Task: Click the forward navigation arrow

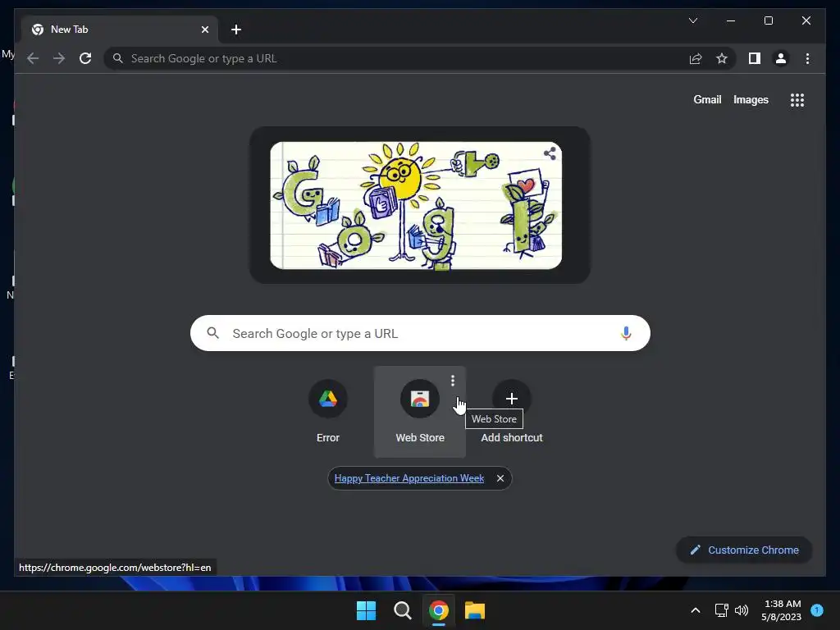Action: [x=59, y=58]
